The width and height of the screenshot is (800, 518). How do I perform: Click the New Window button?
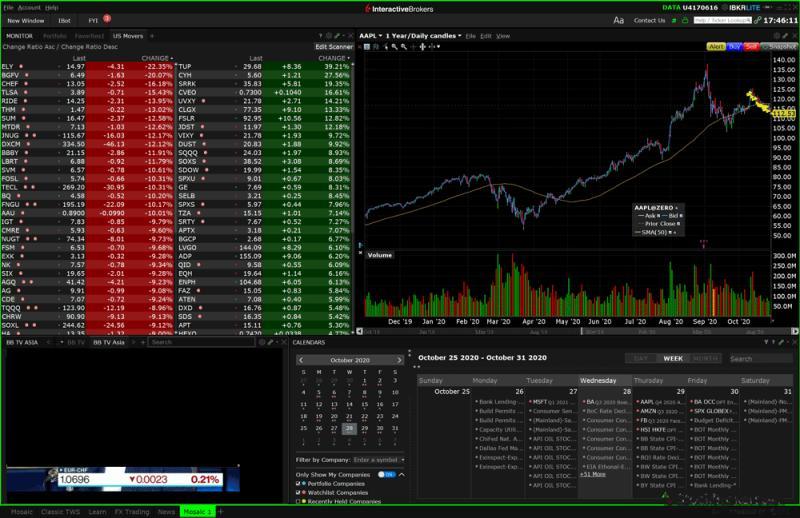click(26, 21)
